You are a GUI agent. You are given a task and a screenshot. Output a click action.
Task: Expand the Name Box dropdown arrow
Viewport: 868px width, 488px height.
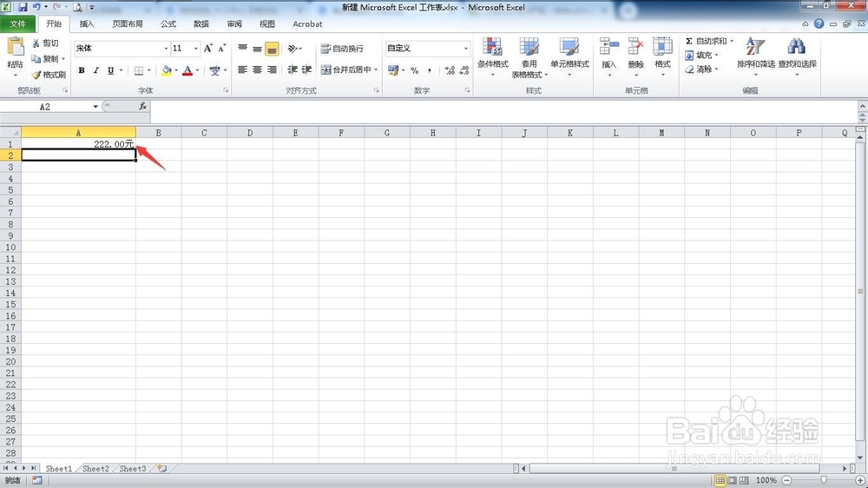pos(95,106)
